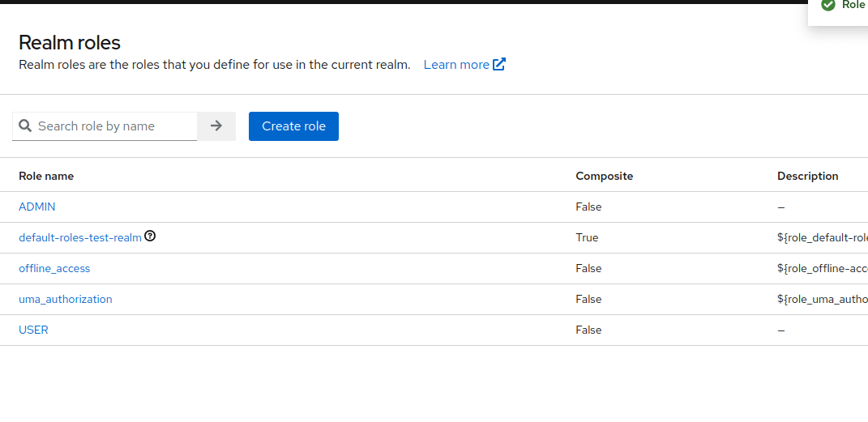
Task: Click the external link icon after Learn more
Action: (499, 64)
